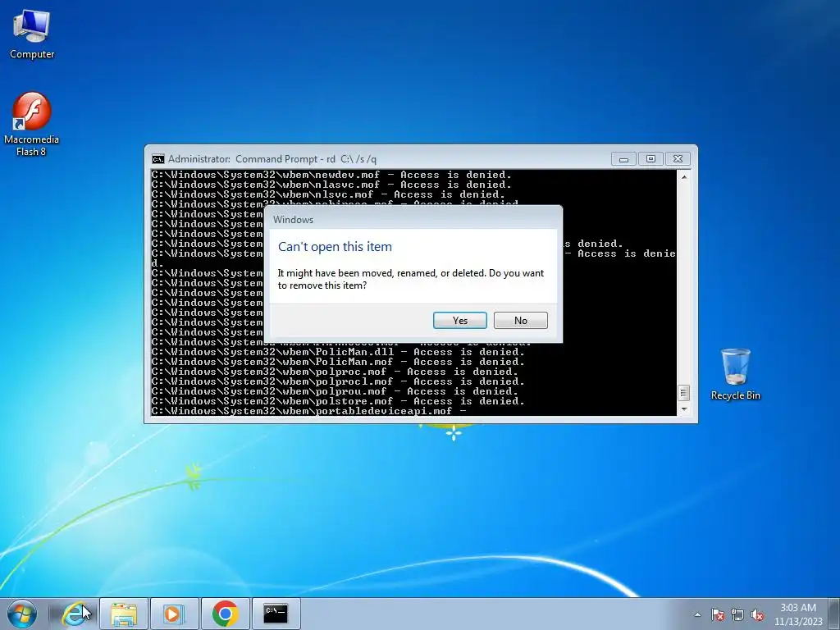Click No in the dialog
The height and width of the screenshot is (630, 840).
[521, 321]
